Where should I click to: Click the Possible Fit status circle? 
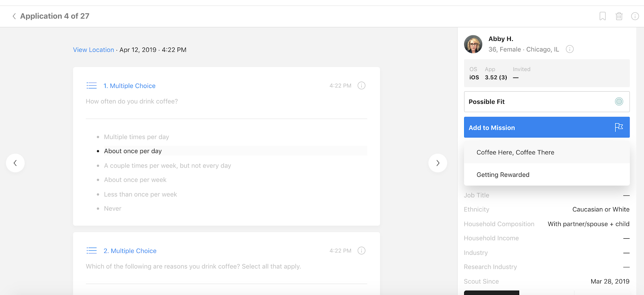click(x=619, y=102)
